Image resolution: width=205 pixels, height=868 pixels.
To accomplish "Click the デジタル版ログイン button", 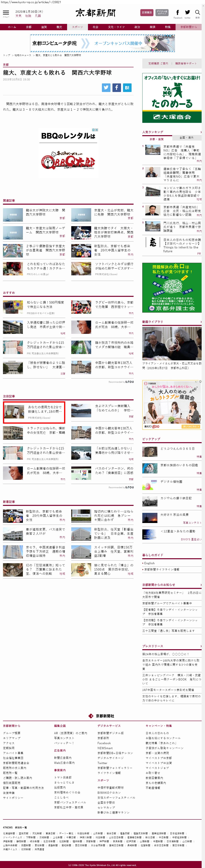I will (x=162, y=13).
